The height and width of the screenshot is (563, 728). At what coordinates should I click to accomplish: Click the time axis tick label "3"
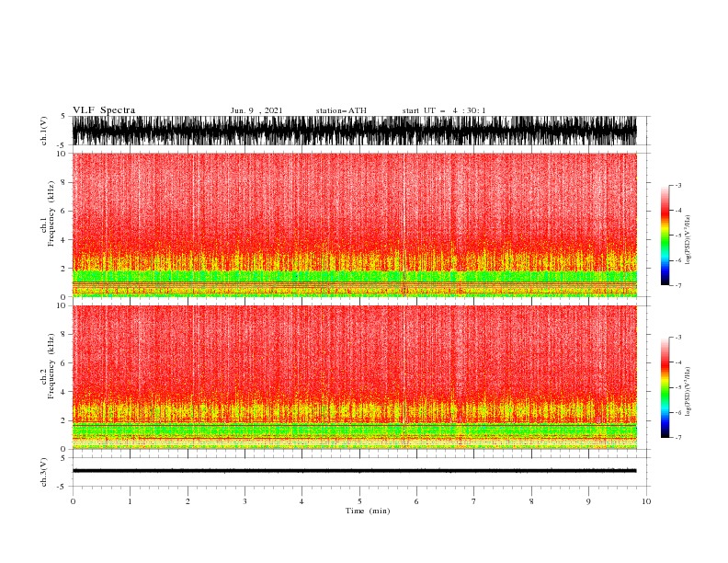pos(245,501)
